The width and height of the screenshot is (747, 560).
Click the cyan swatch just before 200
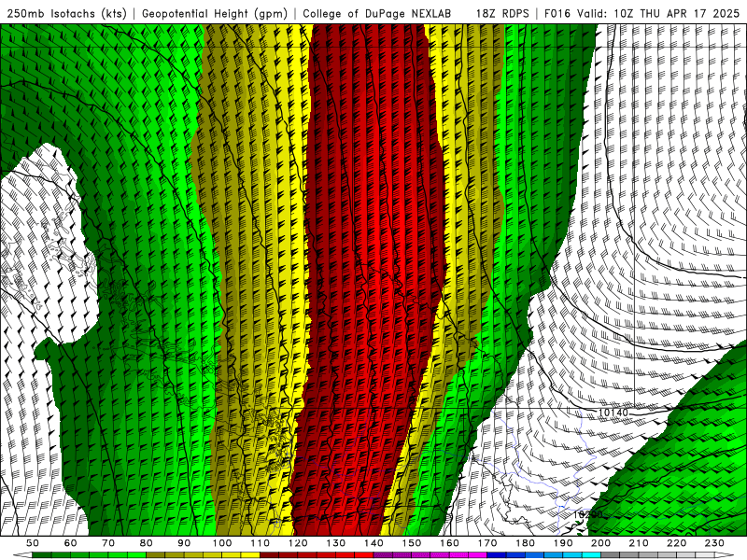pyautogui.click(x=591, y=555)
